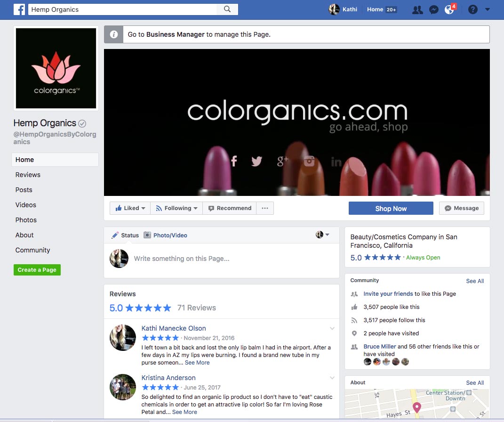
Task: Click 3,517 people follow this
Action: point(394,320)
